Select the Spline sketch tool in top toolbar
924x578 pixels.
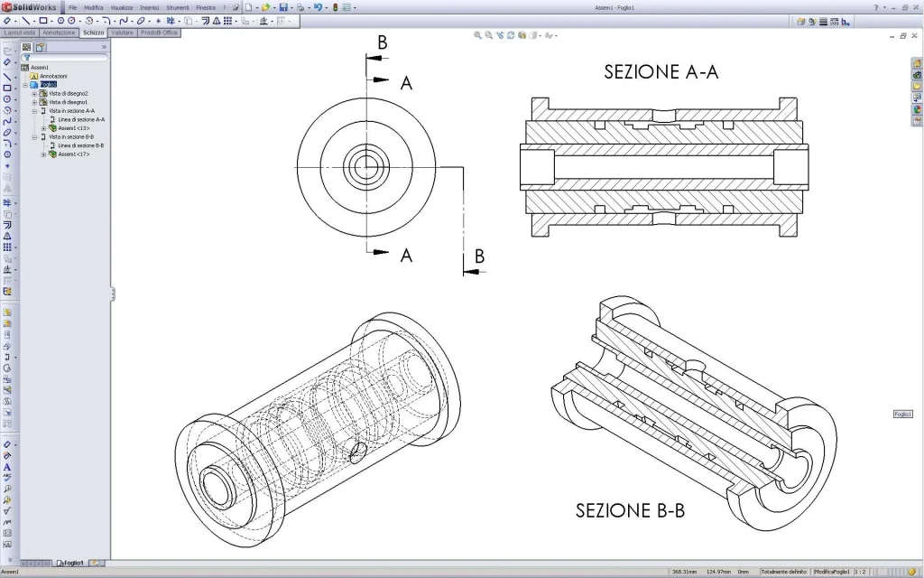point(125,20)
